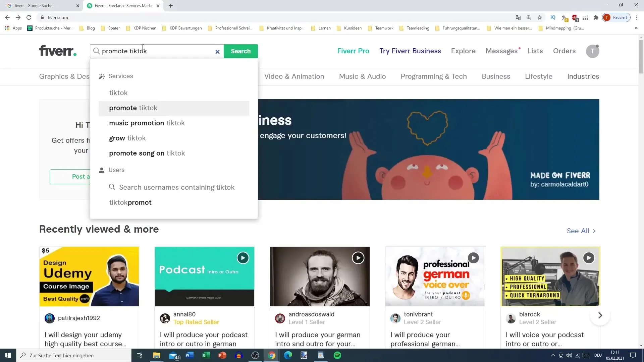Open the Music & Audio category
This screenshot has height=362, width=644.
pyautogui.click(x=362, y=76)
